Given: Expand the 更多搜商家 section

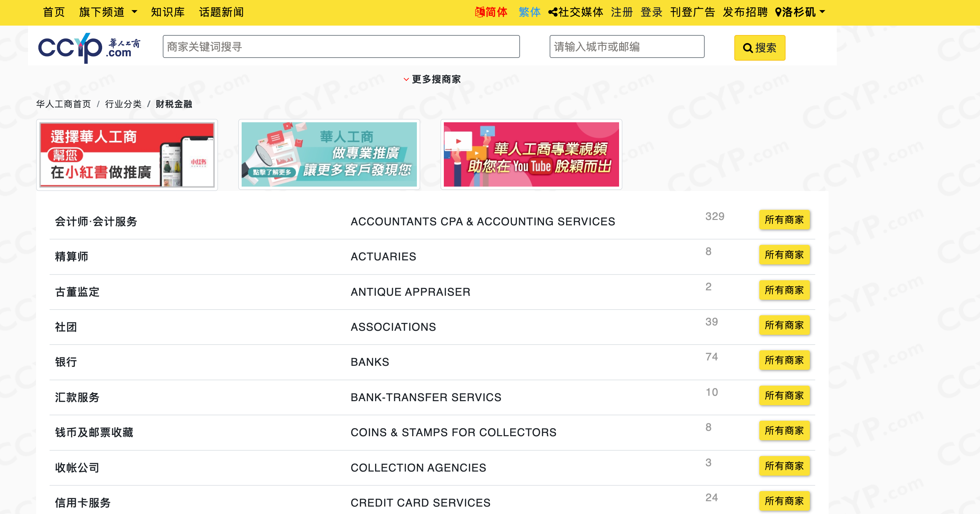Looking at the screenshot, I should [x=432, y=79].
